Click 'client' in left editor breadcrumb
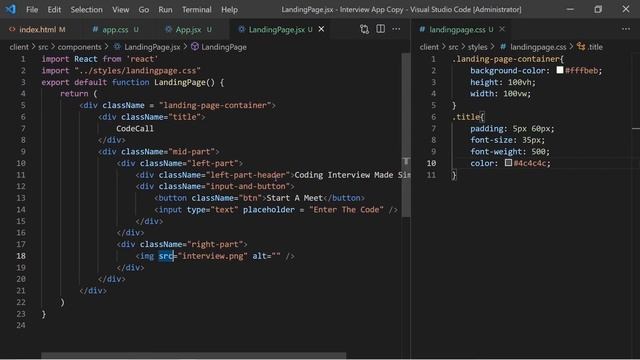The image size is (640, 360). (x=19, y=47)
